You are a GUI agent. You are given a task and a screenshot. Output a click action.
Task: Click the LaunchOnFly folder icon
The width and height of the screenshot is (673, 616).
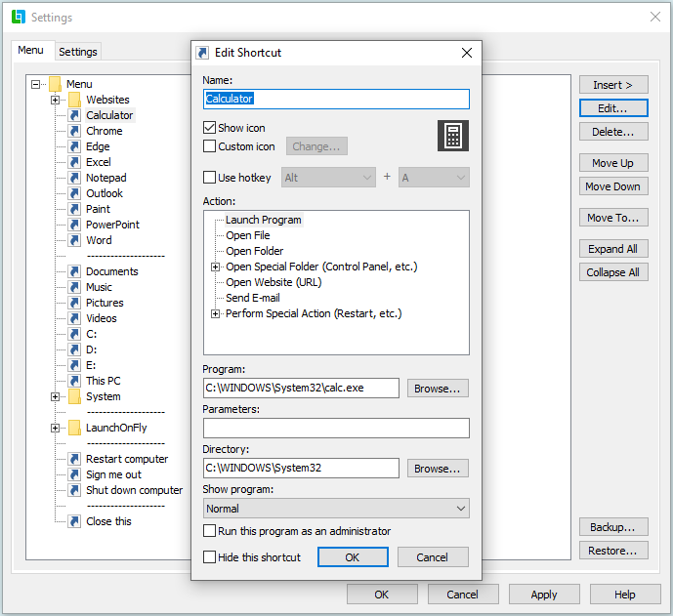point(74,428)
